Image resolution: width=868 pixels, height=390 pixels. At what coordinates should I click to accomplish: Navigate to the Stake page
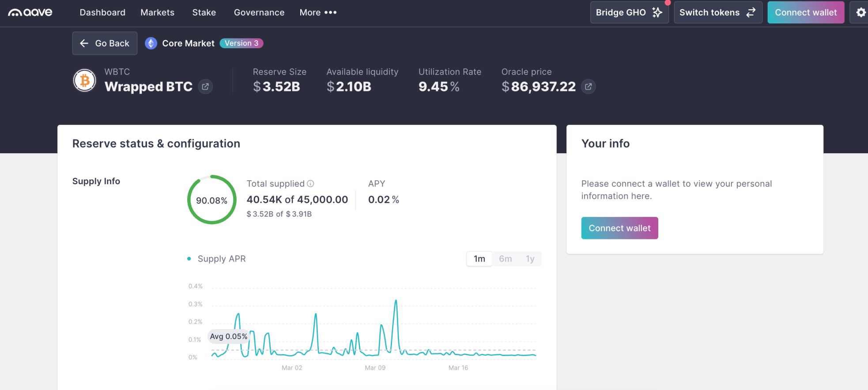coord(204,12)
